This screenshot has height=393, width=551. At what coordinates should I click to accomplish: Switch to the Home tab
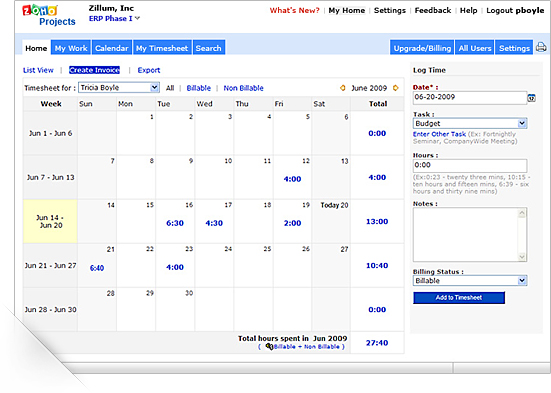point(36,48)
